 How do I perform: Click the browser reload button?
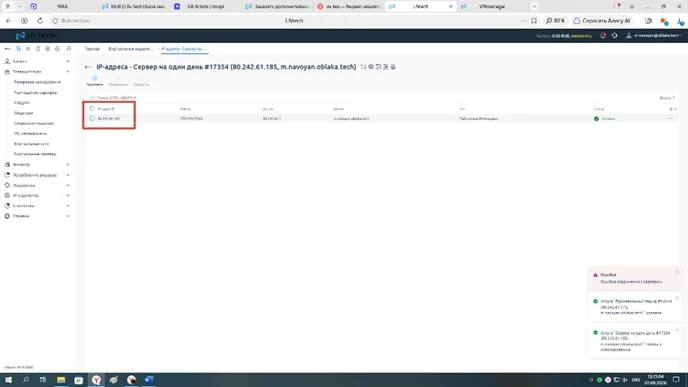click(x=40, y=21)
